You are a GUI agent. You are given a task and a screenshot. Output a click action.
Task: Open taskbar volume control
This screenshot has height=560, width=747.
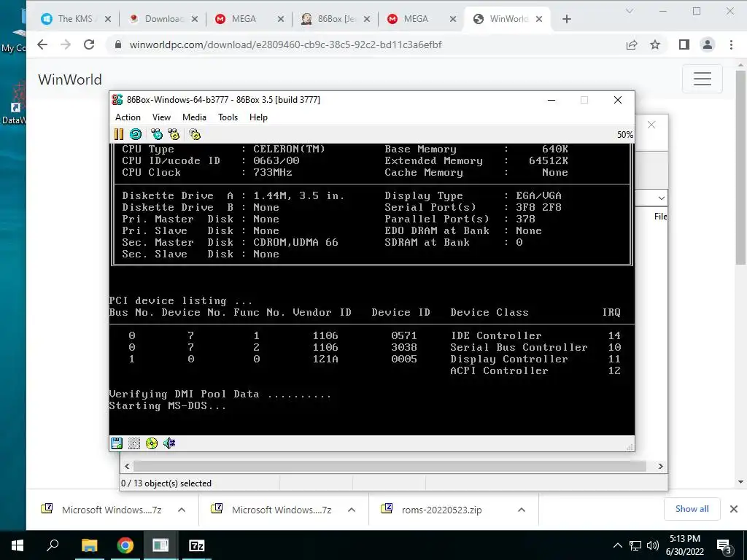pyautogui.click(x=653, y=545)
